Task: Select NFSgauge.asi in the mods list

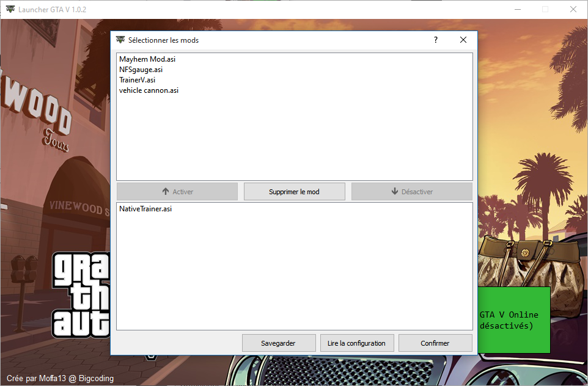Action: point(141,70)
